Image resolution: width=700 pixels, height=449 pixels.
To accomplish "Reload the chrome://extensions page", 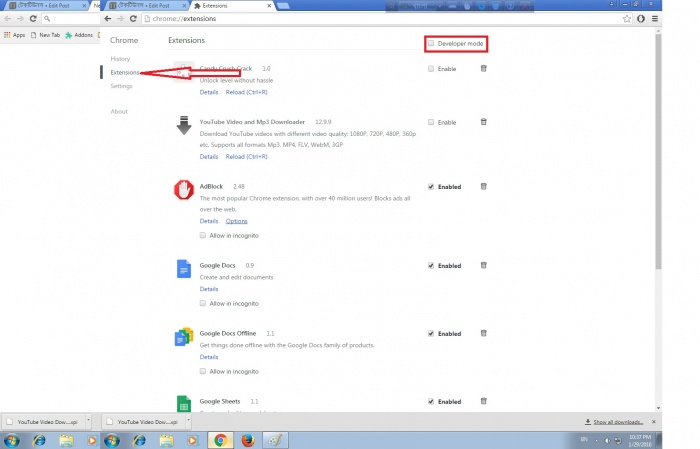I will click(x=133, y=19).
